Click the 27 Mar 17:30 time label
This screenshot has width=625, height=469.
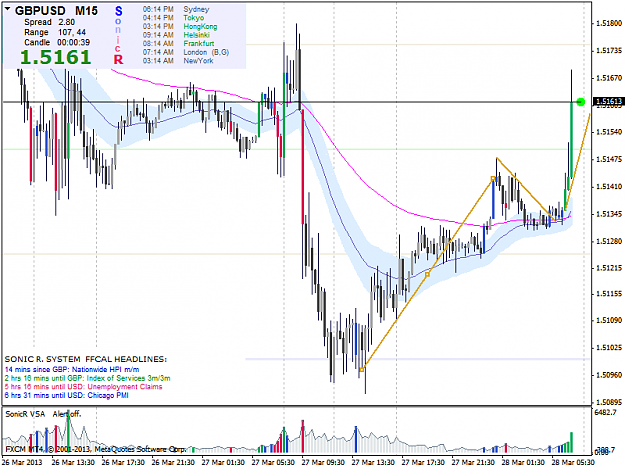click(x=423, y=462)
